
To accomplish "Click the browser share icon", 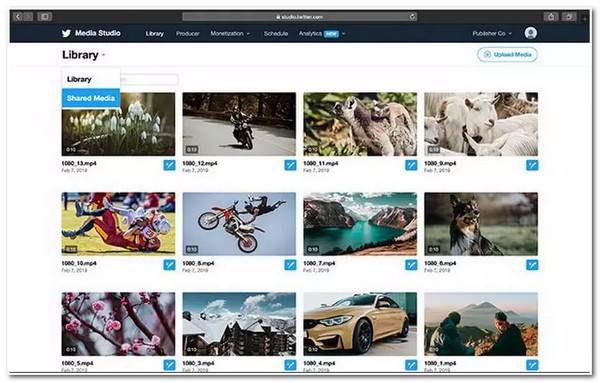I will point(551,17).
